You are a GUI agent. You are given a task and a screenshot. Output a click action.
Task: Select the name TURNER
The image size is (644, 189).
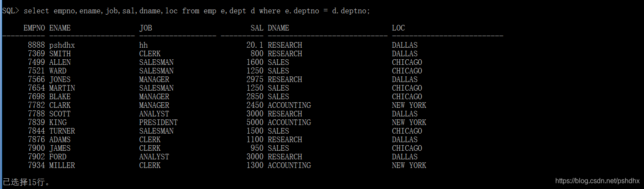(62, 131)
